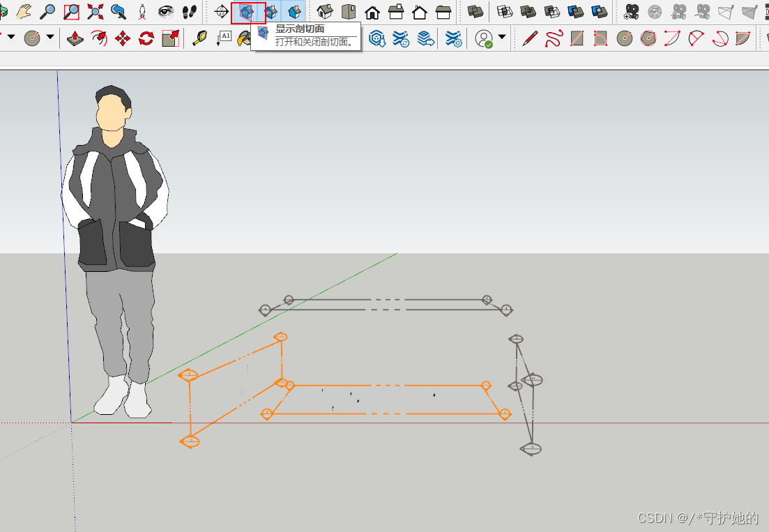The image size is (769, 532).
Task: Select the Outer Shell solid tool
Action: point(475,12)
